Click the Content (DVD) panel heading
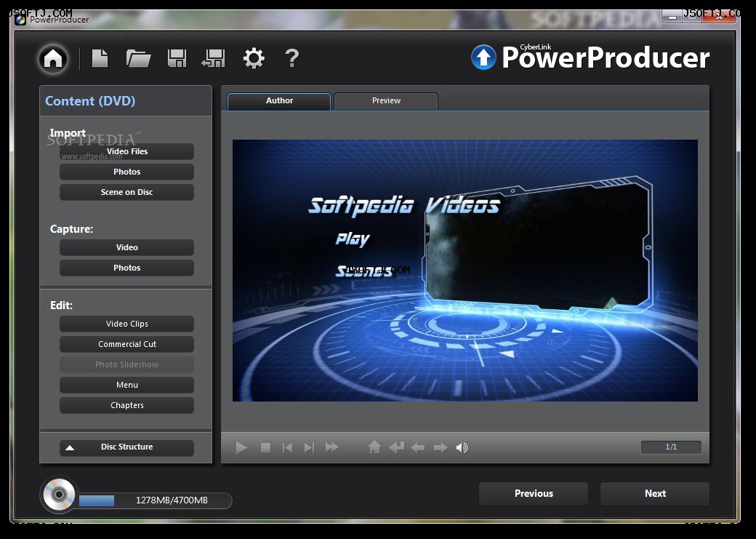 tap(90, 101)
